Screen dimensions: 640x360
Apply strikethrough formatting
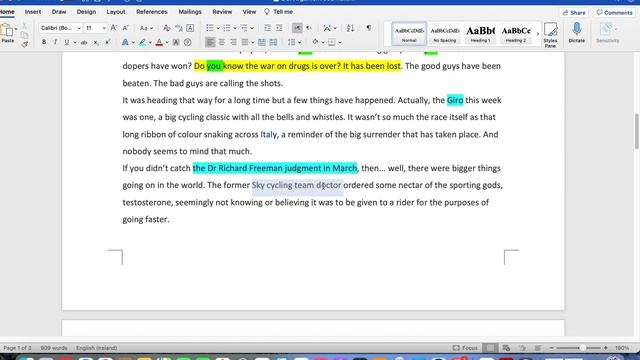coord(84,42)
